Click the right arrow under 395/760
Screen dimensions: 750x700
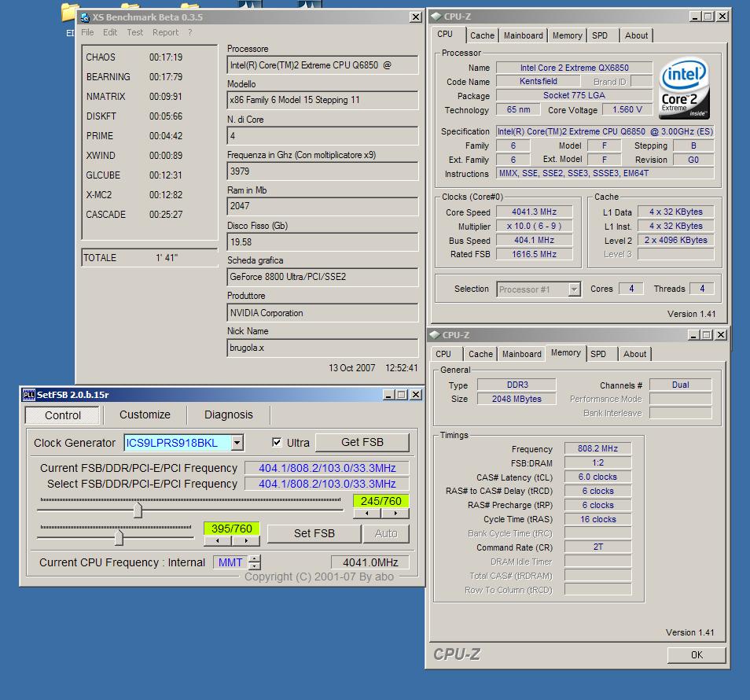(246, 540)
